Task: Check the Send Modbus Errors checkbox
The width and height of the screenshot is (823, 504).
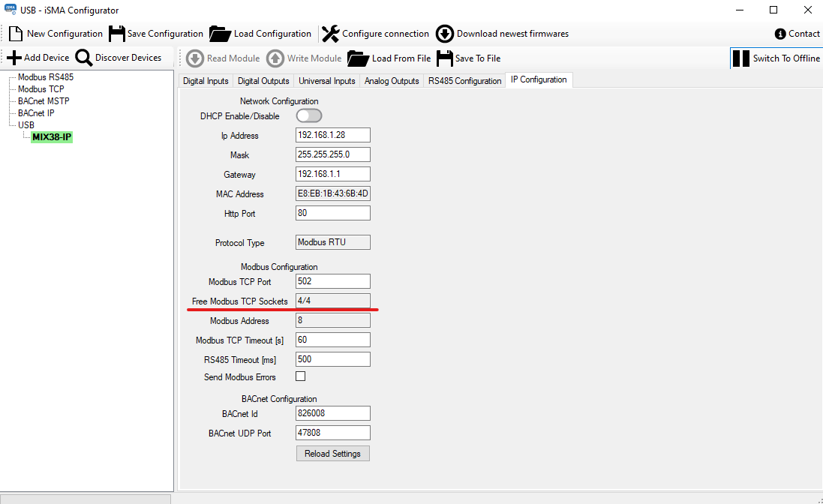Action: click(x=301, y=376)
